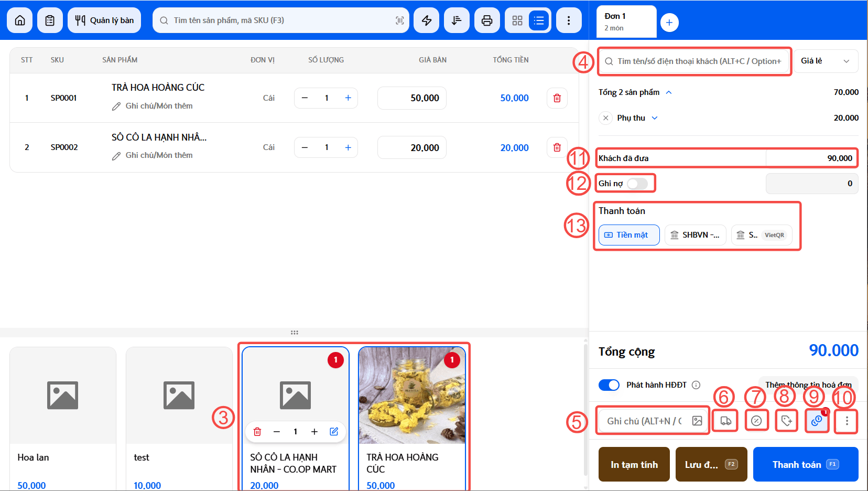Open the order list clipboard icon
This screenshot has width=868, height=491.
pos(50,20)
